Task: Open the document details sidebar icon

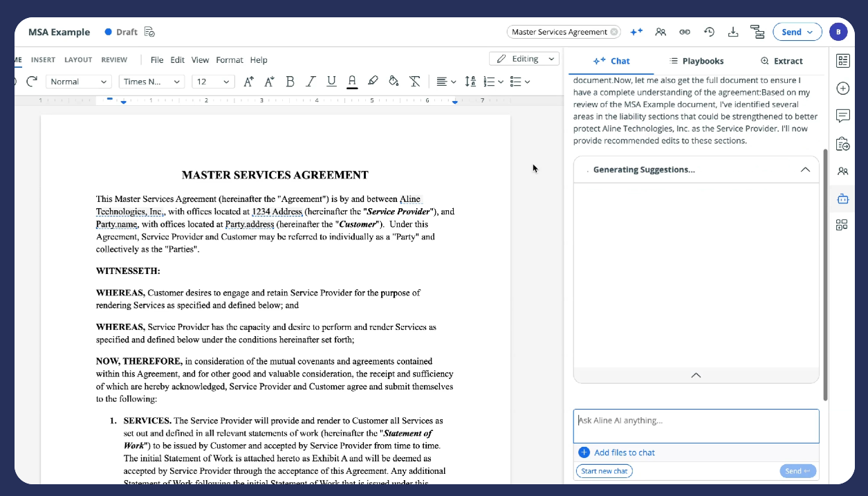Action: point(842,61)
